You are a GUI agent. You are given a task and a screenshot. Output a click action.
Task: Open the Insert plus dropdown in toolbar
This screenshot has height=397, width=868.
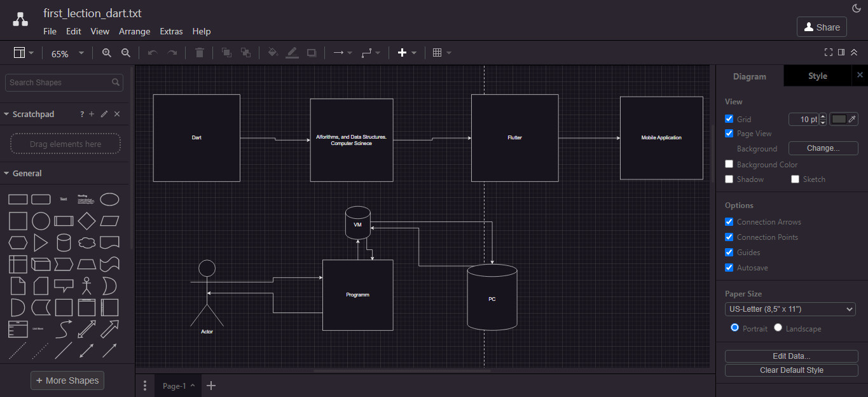pos(407,53)
